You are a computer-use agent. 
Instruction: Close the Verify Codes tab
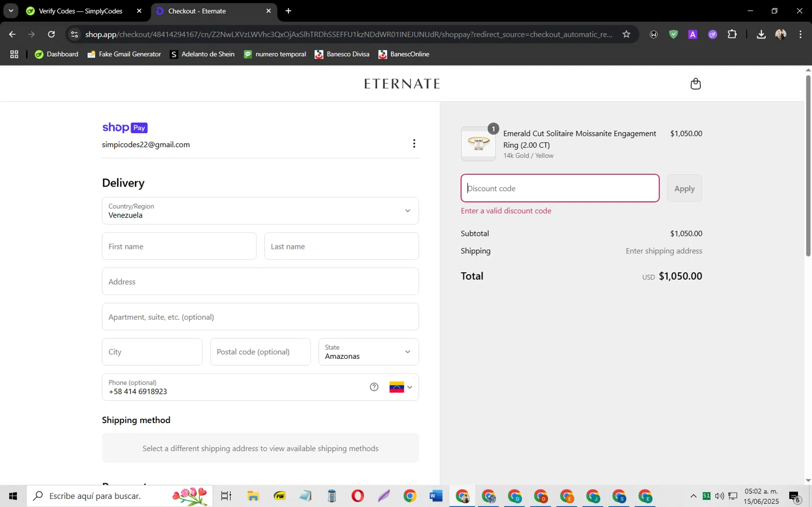click(x=139, y=11)
